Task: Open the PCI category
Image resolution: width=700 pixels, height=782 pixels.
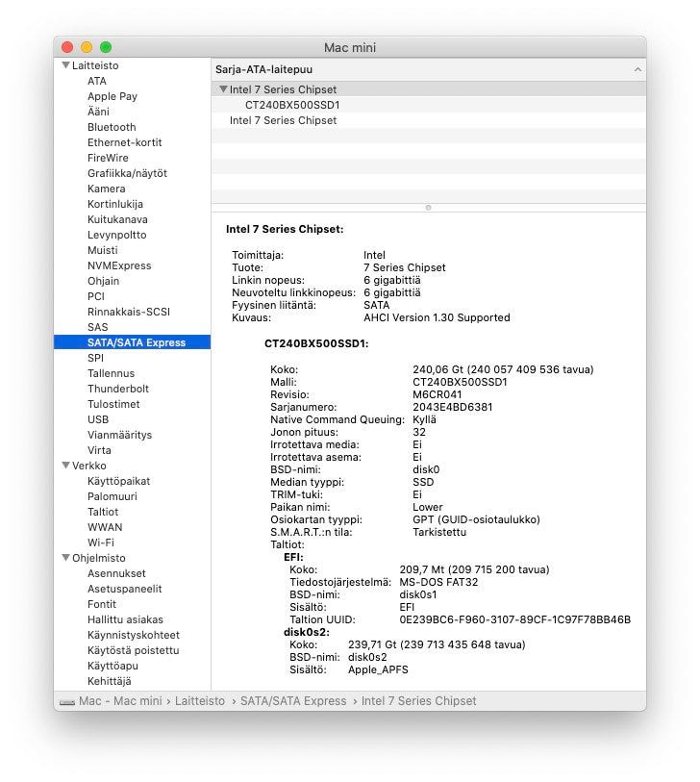Action: click(x=96, y=297)
